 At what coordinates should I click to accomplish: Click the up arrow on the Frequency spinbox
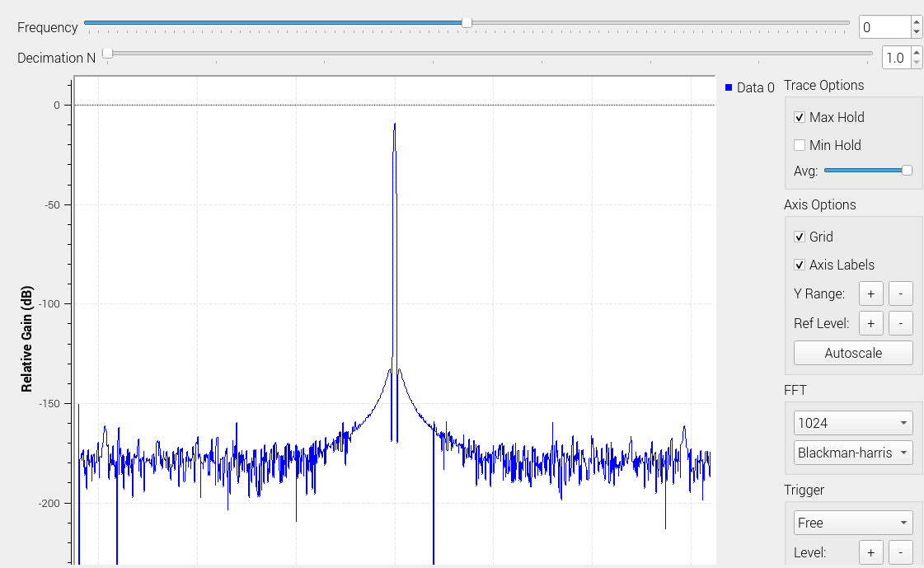pos(917,22)
